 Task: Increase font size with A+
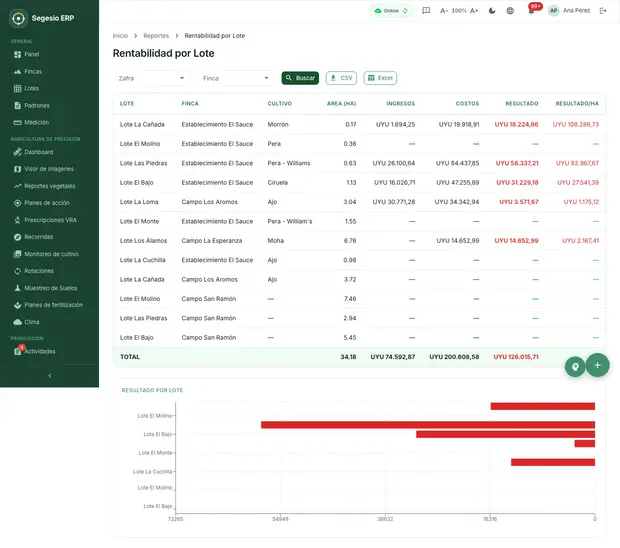(x=474, y=11)
